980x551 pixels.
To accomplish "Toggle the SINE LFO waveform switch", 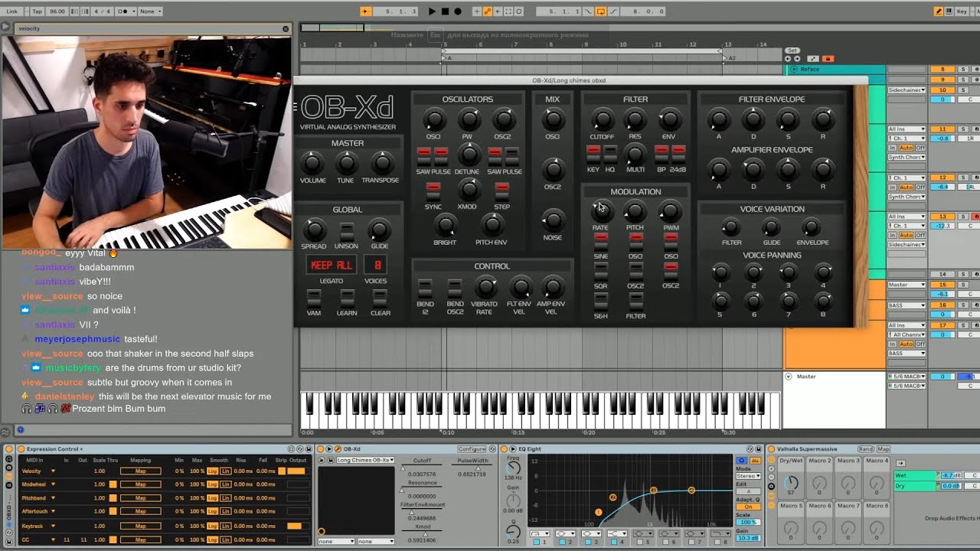I will (x=601, y=241).
